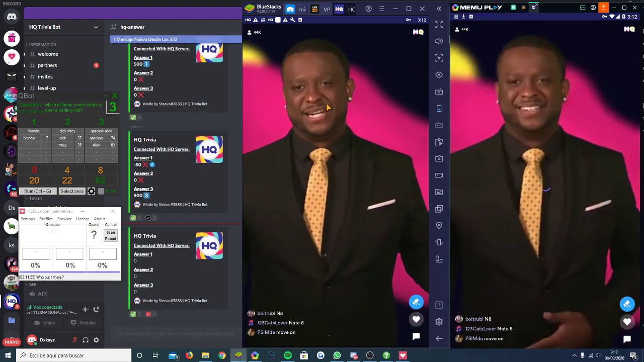The height and width of the screenshot is (362, 644).
Task: Click Windows search box 'Escribe aquí para buscar'
Action: (x=74, y=355)
